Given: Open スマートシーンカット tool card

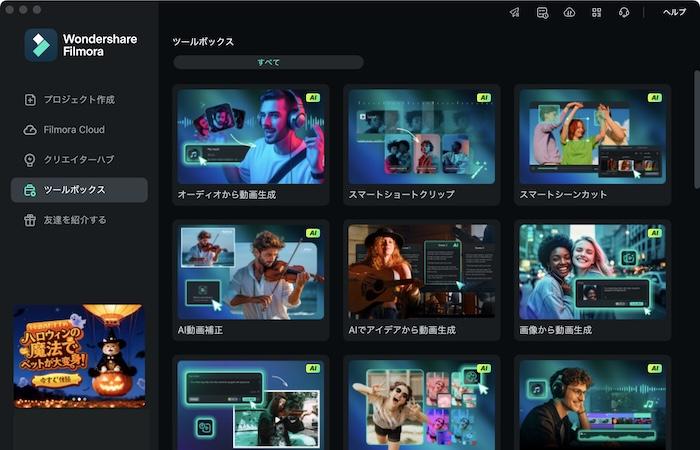Looking at the screenshot, I should tap(592, 145).
